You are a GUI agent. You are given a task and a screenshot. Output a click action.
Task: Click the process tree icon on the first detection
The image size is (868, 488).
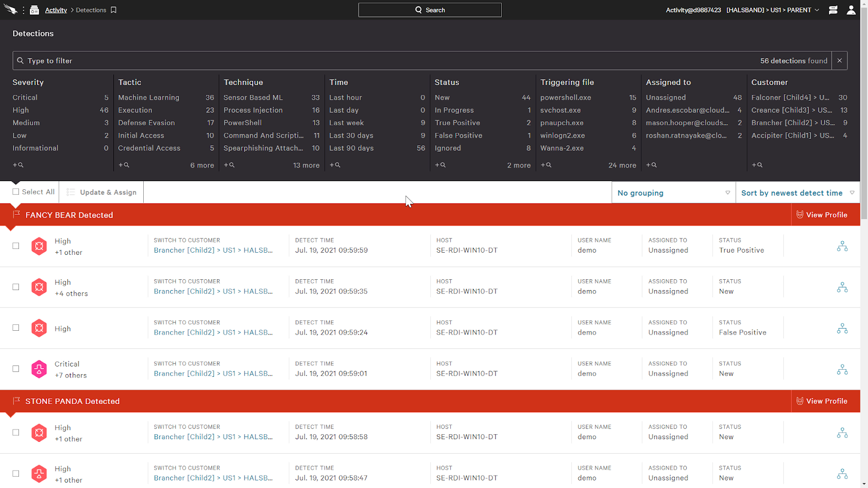(x=842, y=246)
